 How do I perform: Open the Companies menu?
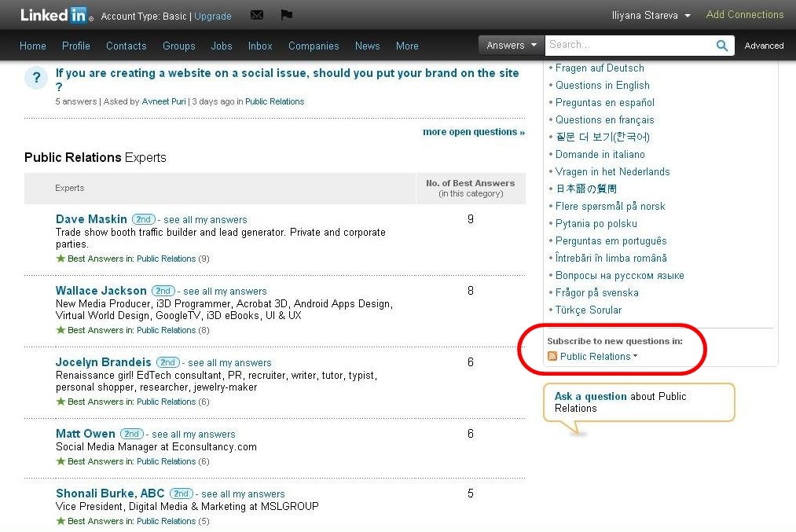(314, 46)
